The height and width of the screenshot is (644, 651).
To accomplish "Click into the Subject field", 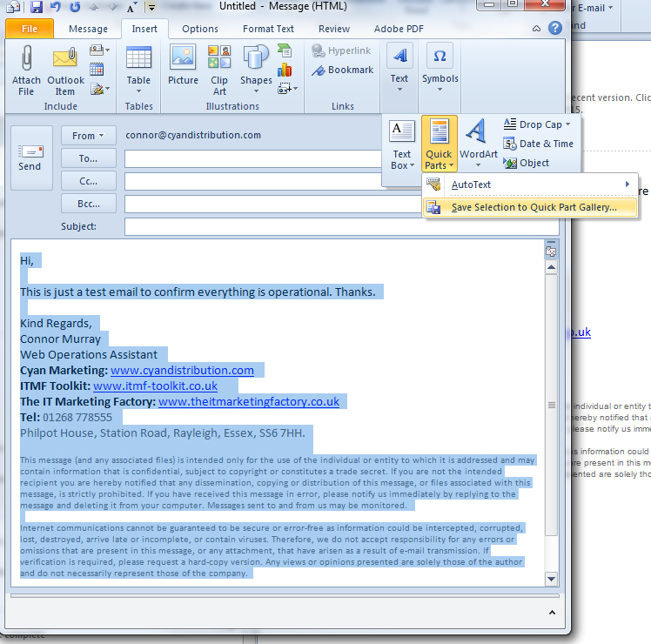I will click(x=339, y=227).
